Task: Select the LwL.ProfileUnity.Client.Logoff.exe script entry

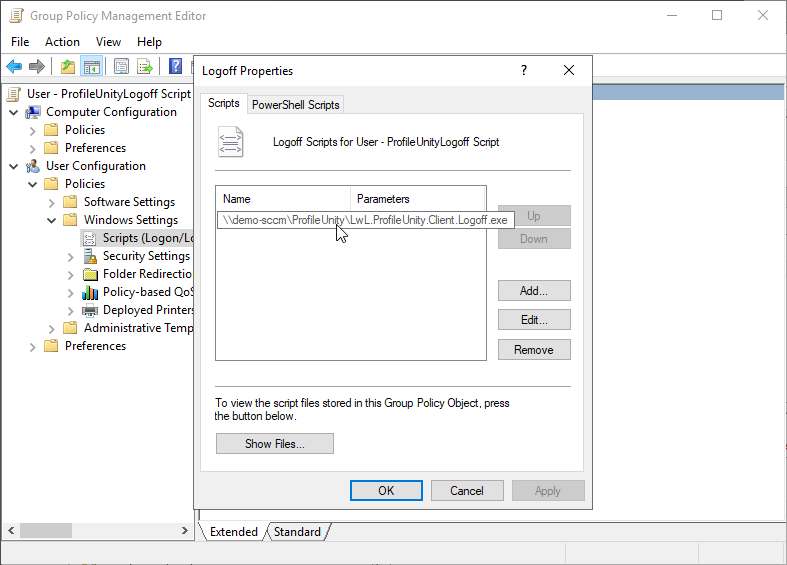Action: (365, 220)
